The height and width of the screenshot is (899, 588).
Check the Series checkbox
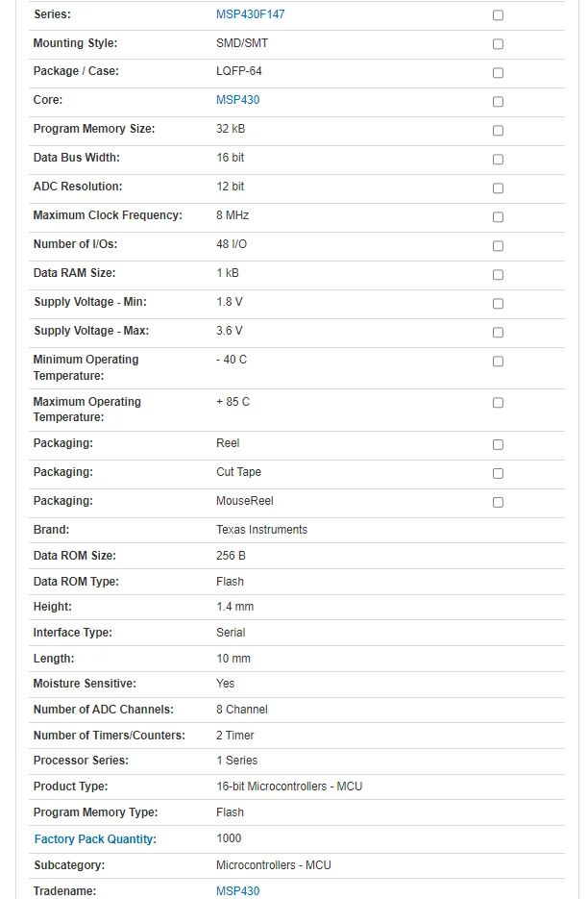pos(498,15)
